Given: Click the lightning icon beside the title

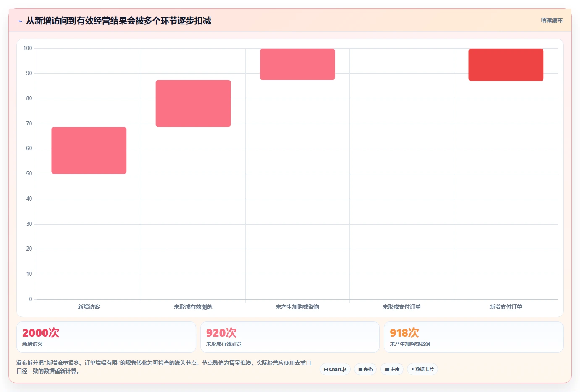Looking at the screenshot, I should [20, 21].
